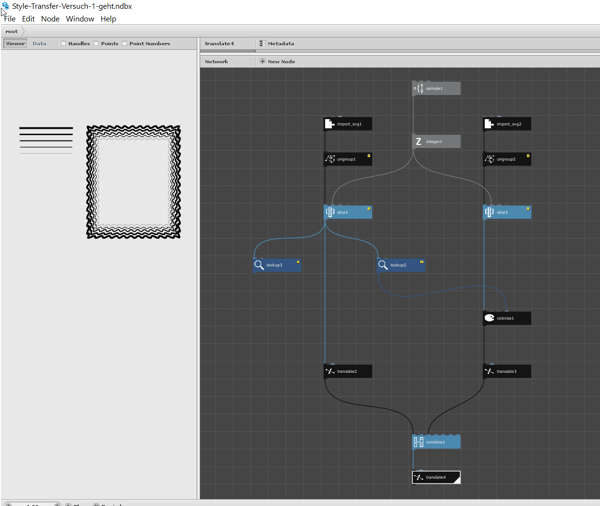Open the Metadata button
The image size is (600, 506).
point(277,44)
